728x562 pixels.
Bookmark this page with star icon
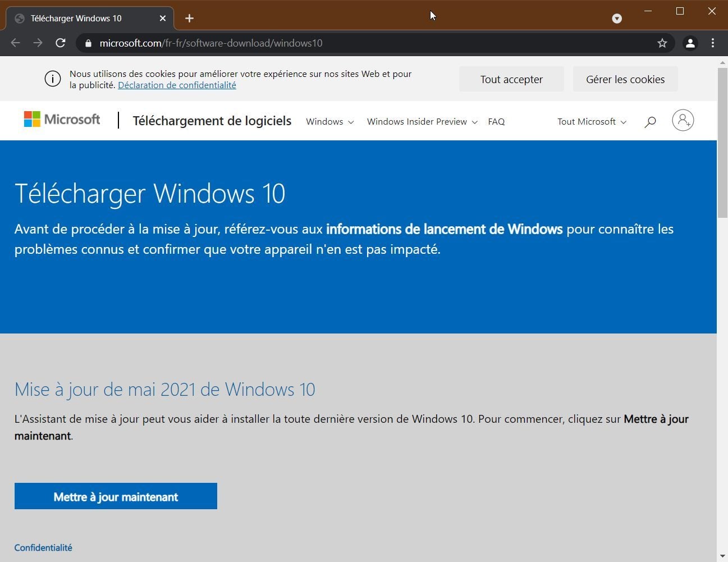tap(662, 43)
